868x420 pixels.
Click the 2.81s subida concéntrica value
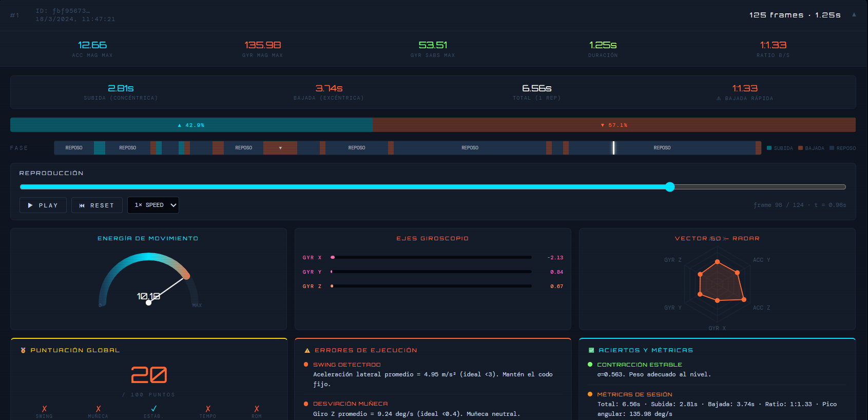pyautogui.click(x=121, y=88)
